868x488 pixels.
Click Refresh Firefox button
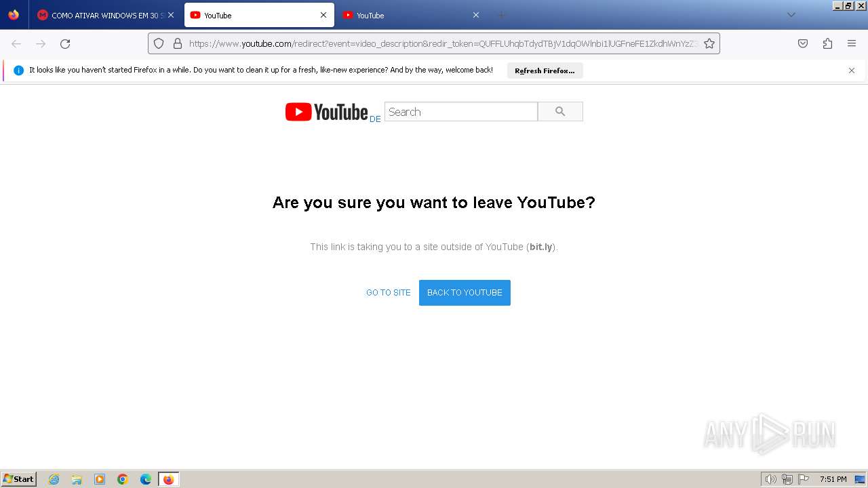click(545, 70)
